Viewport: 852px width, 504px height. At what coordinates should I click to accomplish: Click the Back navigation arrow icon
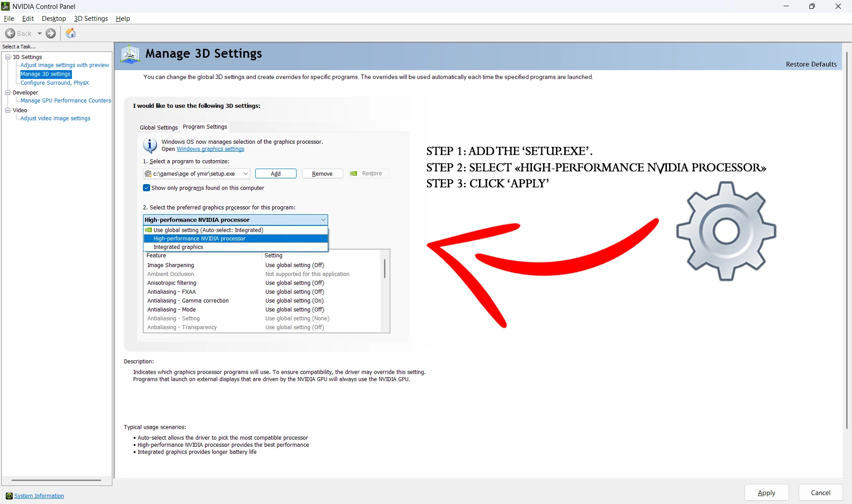(x=10, y=33)
